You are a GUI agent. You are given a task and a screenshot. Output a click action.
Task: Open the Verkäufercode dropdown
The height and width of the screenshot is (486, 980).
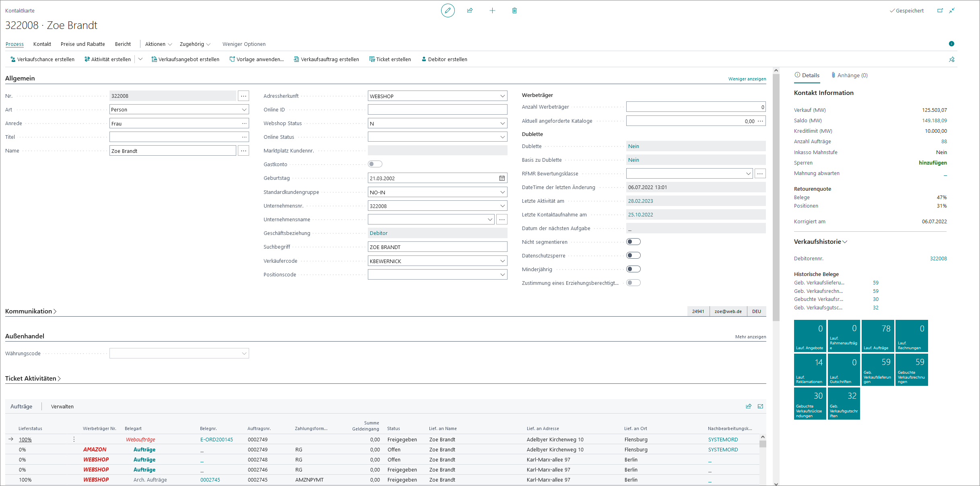pos(502,261)
